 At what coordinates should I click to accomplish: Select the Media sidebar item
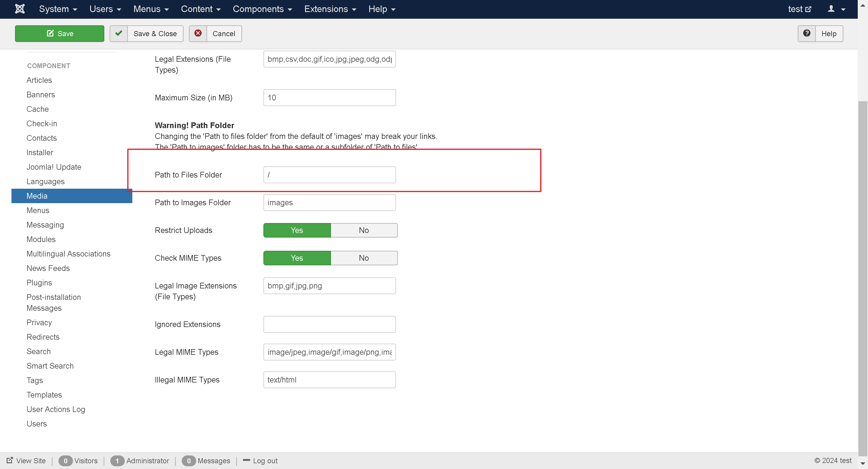tap(72, 196)
